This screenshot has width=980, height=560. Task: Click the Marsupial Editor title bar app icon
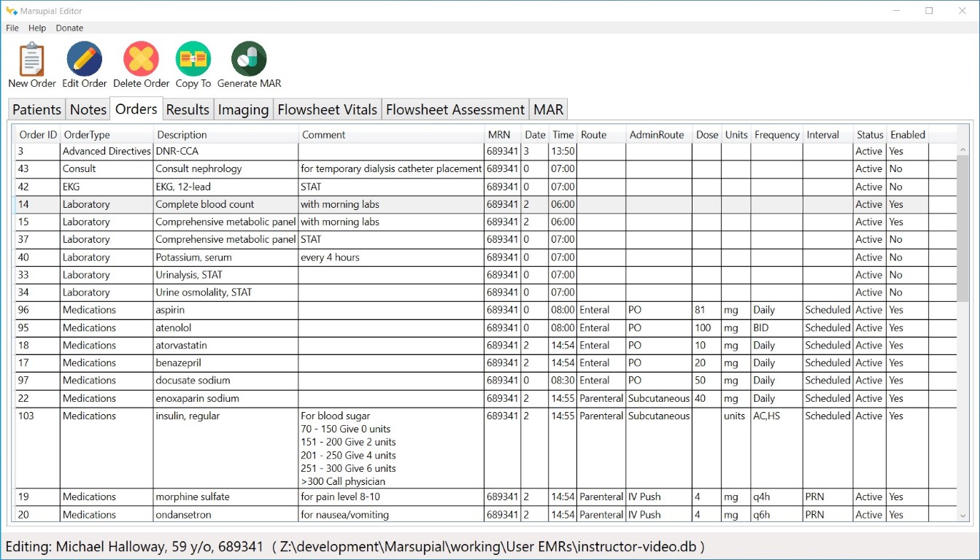[x=12, y=11]
